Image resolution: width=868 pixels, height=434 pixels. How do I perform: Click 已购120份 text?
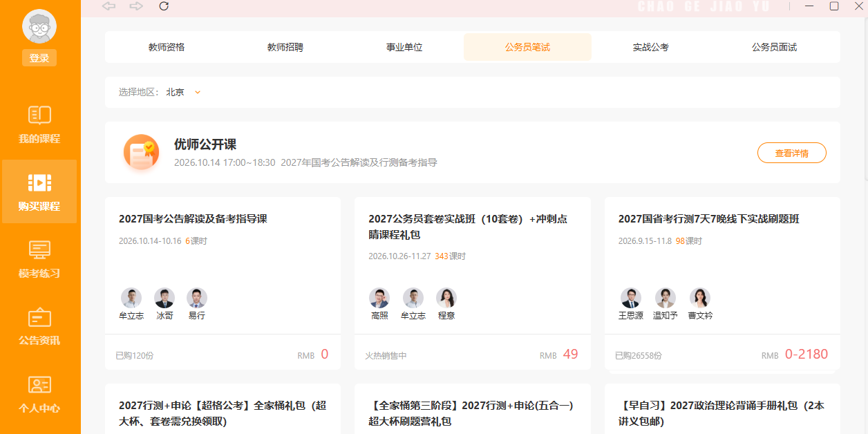coord(135,356)
